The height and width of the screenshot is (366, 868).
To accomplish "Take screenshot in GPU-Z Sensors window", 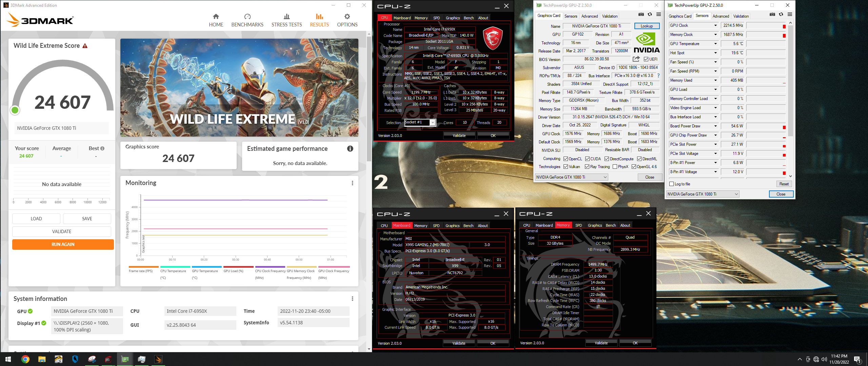I will pos(772,14).
